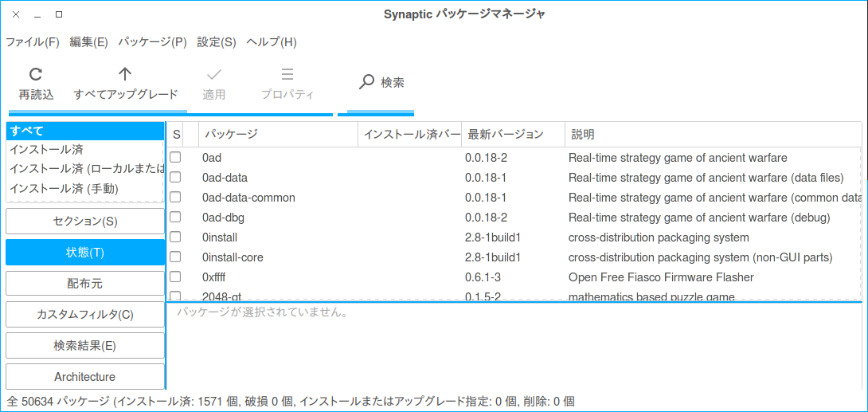Viewport: 868px width, 412px height.
Task: Sort by インストール済バー column header
Action: coord(409,135)
